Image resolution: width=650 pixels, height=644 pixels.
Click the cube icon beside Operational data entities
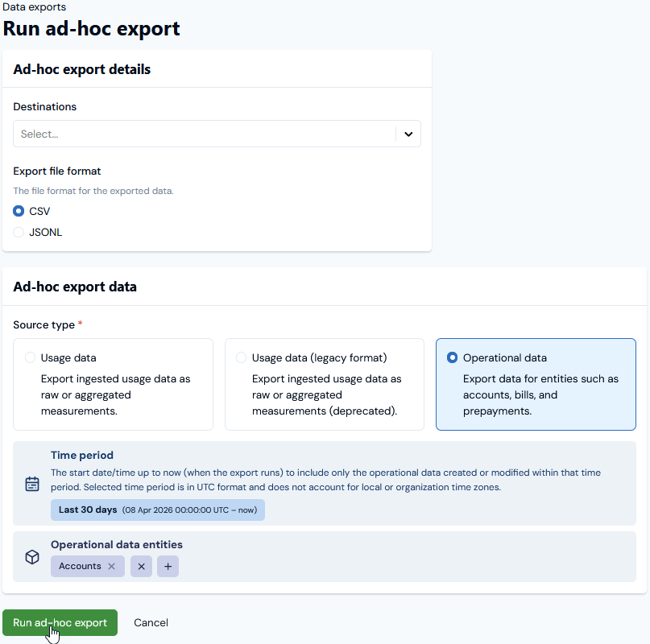pyautogui.click(x=32, y=557)
